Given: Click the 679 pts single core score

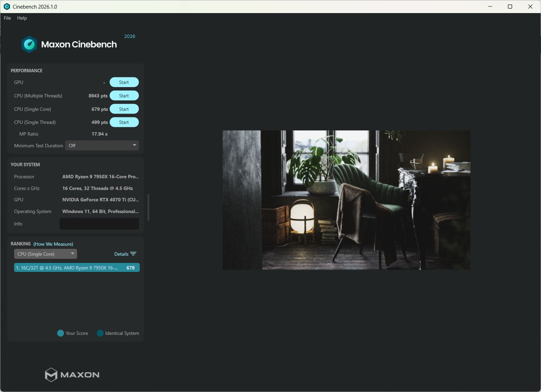Looking at the screenshot, I should point(100,109).
